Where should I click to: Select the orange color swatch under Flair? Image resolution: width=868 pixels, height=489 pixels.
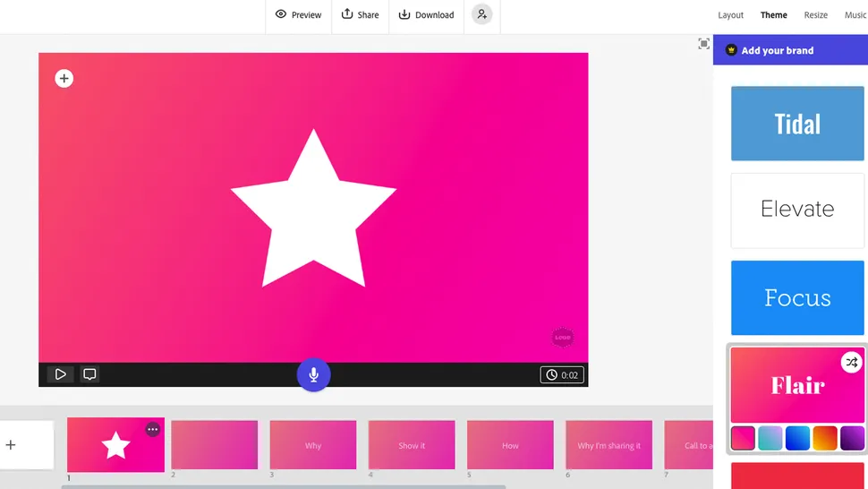tap(824, 438)
